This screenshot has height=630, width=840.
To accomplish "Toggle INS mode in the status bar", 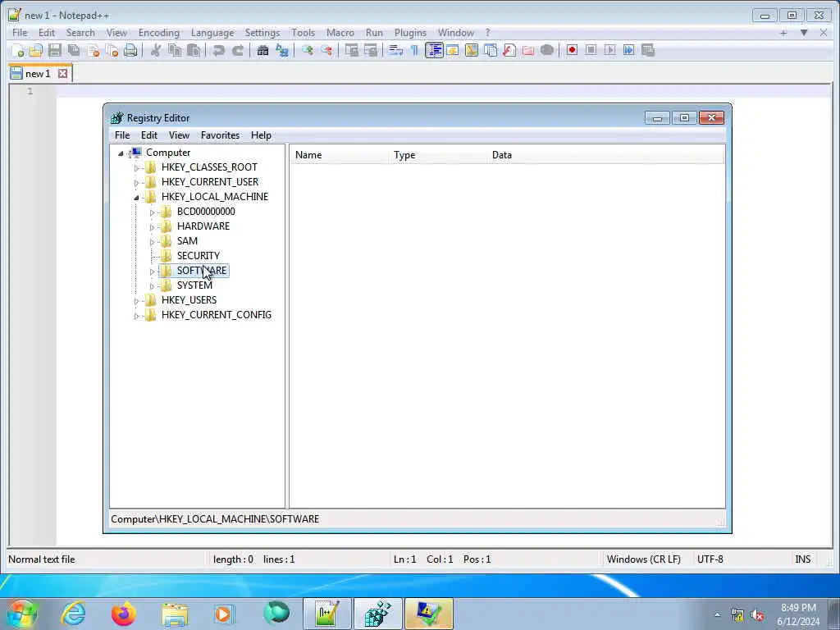I will coord(802,559).
